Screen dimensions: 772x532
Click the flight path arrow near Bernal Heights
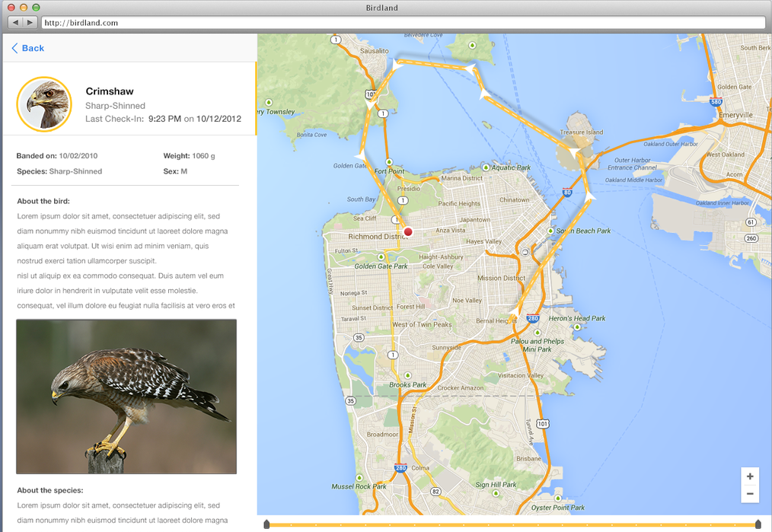pyautogui.click(x=515, y=312)
